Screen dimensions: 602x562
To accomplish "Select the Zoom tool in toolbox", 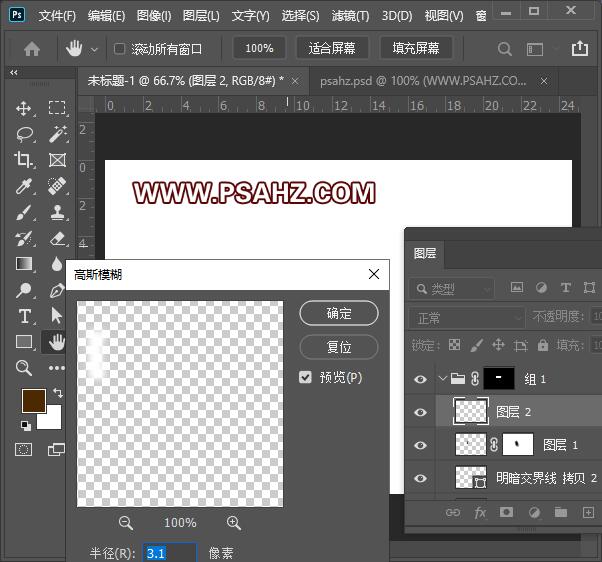I will [x=23, y=368].
